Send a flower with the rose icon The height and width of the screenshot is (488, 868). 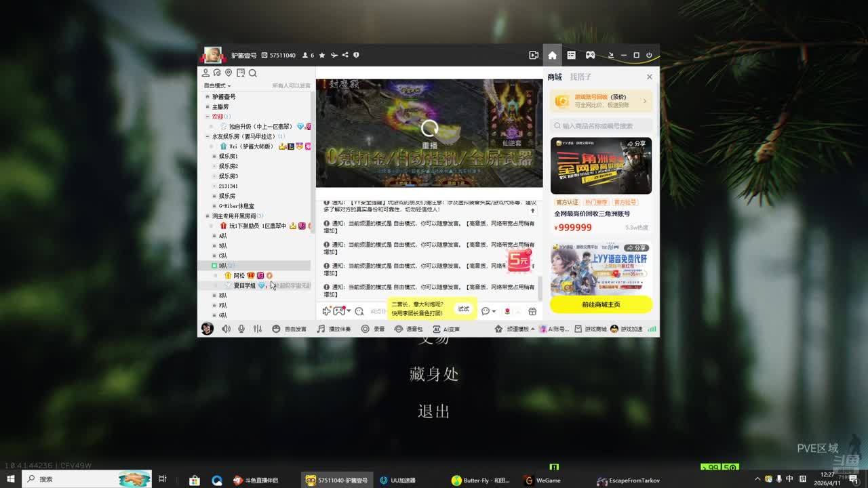coord(507,311)
